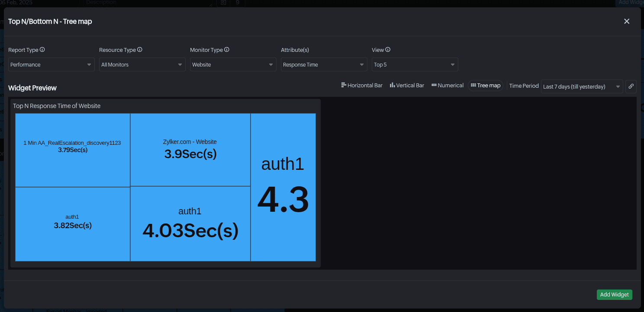Click the auth1 tile showing 4.03Sec(s)
Viewport: 644px width, 312px height.
coord(190,224)
